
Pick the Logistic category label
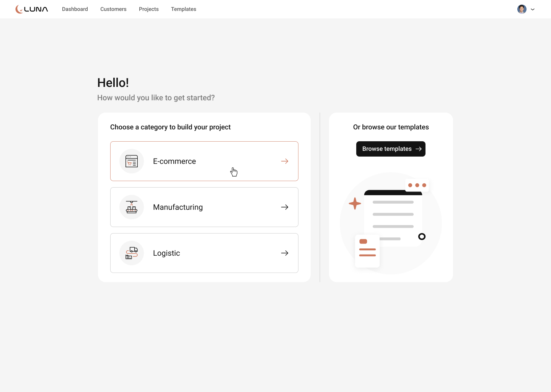pos(166,253)
